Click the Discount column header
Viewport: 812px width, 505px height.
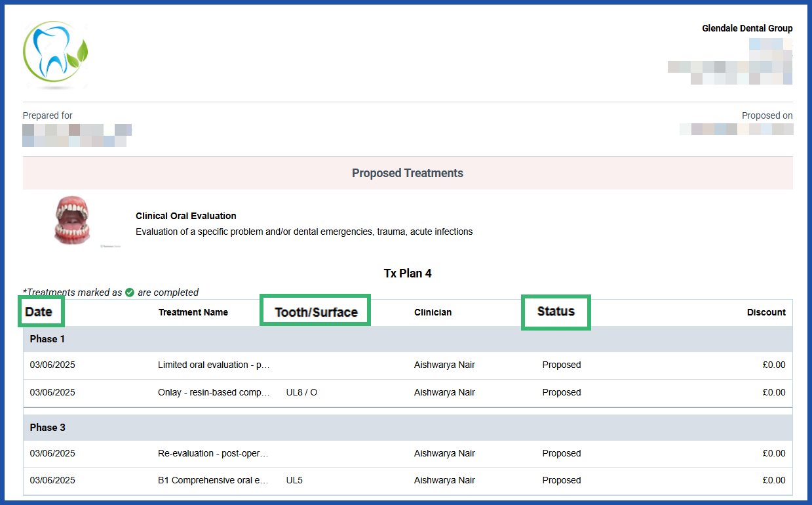pyautogui.click(x=766, y=312)
